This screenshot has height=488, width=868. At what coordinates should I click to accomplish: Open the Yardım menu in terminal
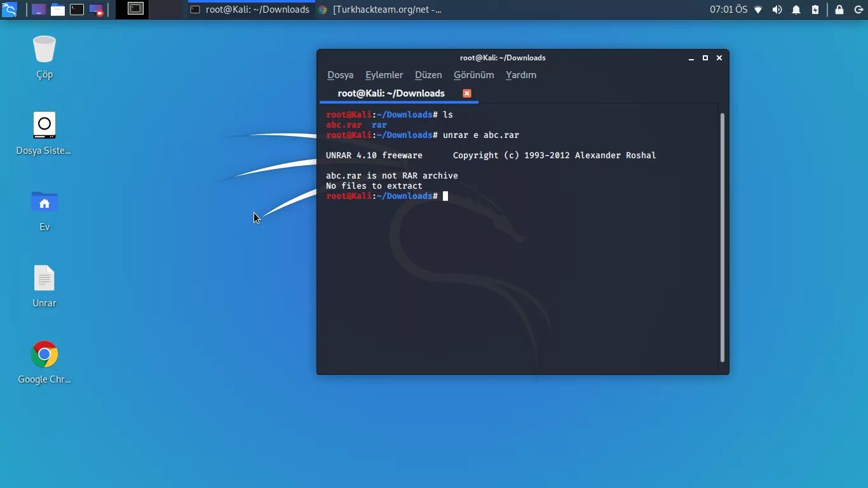pyautogui.click(x=521, y=75)
